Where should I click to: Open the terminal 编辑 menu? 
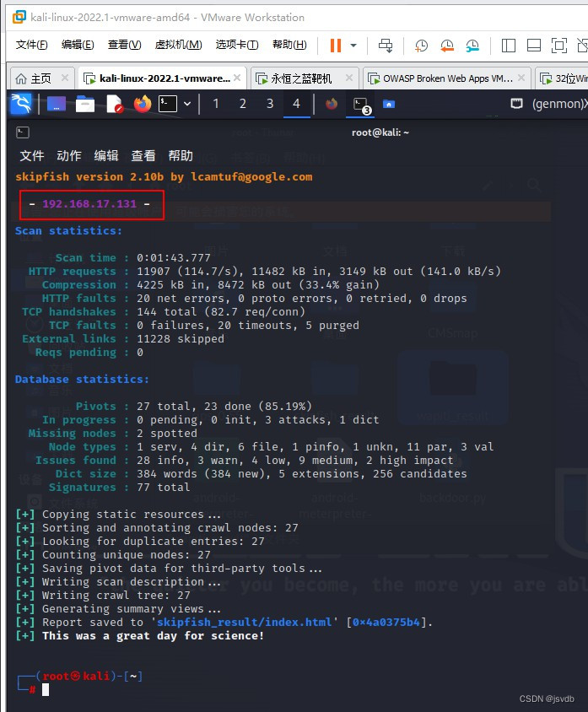click(x=106, y=156)
